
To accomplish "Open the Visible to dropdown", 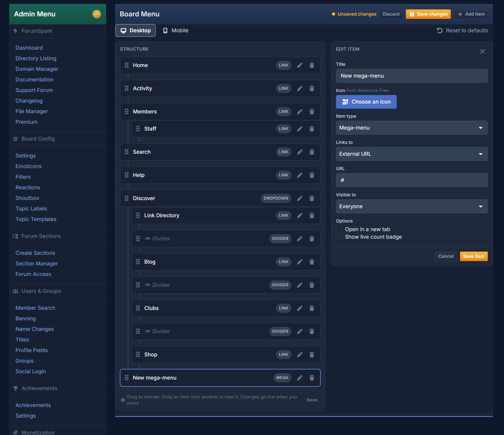I will click(412, 206).
